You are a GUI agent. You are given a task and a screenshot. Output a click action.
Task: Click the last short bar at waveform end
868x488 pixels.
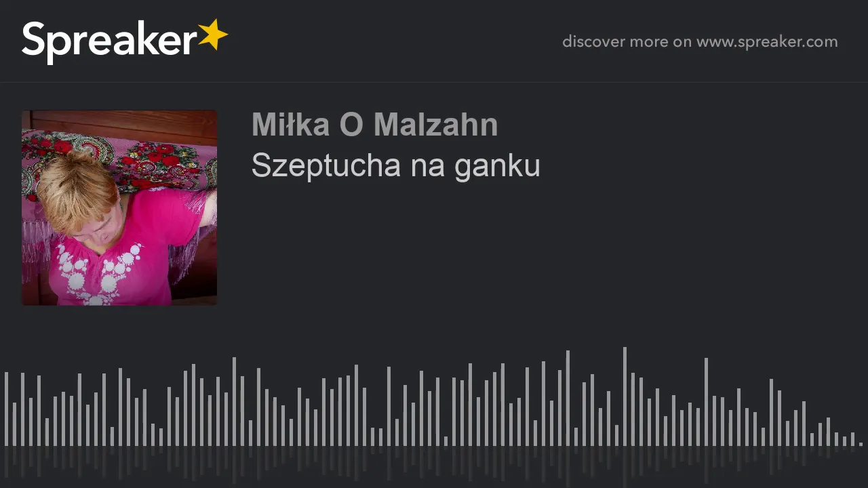click(x=861, y=444)
